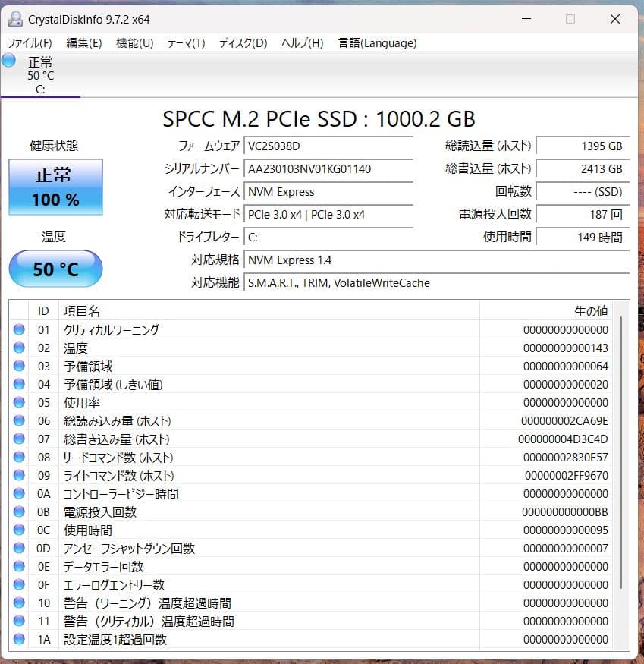
Task: Click the 正常 100% health status badge
Action: click(x=55, y=187)
